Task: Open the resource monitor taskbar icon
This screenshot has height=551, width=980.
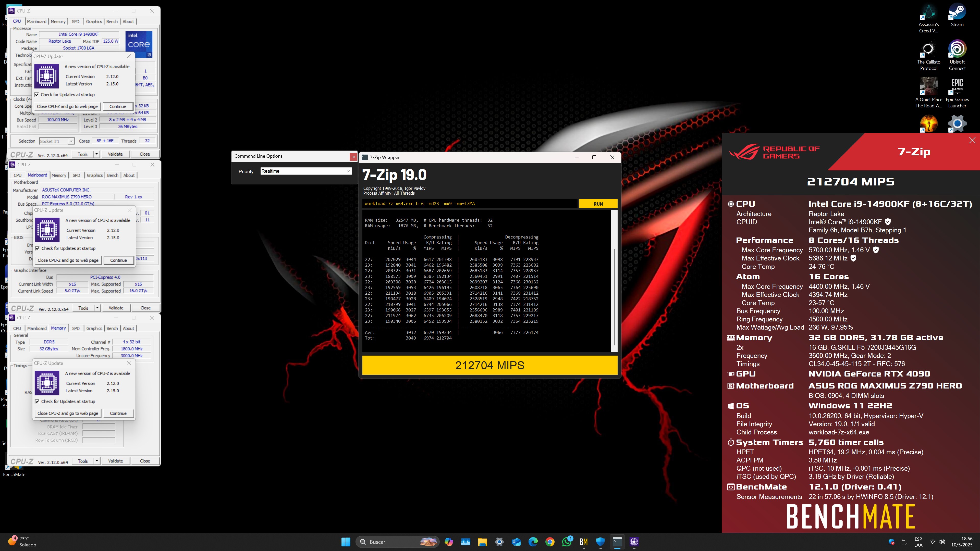Action: pyautogui.click(x=466, y=542)
